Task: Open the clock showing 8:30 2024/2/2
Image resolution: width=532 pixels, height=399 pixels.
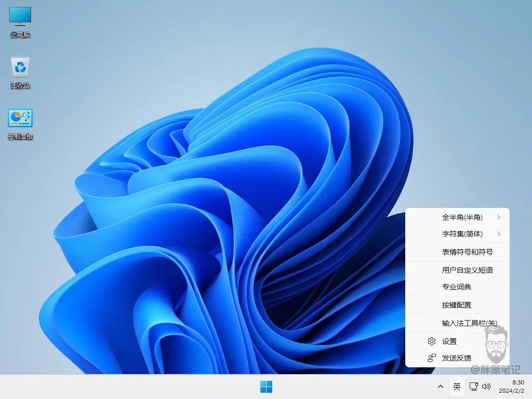Action: (x=512, y=387)
